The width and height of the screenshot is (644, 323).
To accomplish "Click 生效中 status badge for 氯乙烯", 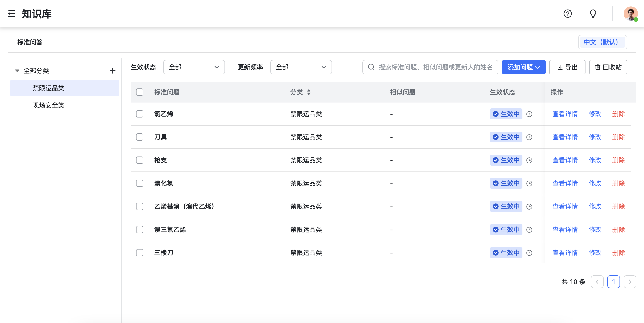I will tap(506, 114).
